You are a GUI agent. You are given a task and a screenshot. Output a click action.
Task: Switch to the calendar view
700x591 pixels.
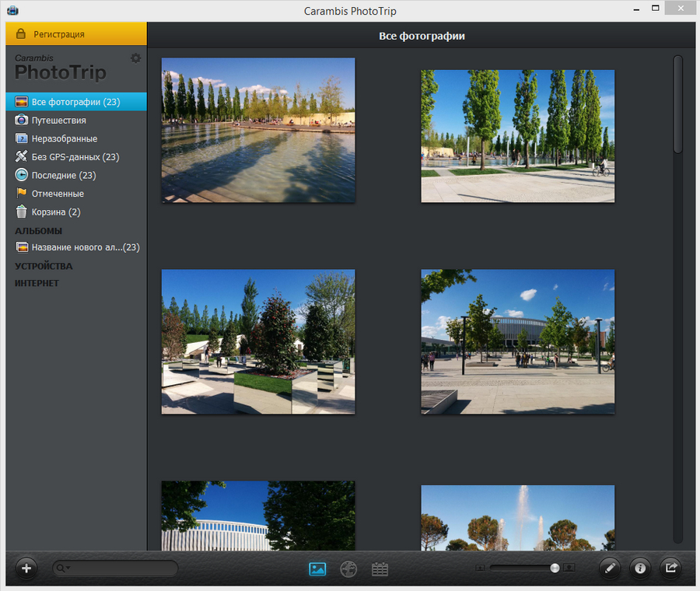(x=380, y=569)
